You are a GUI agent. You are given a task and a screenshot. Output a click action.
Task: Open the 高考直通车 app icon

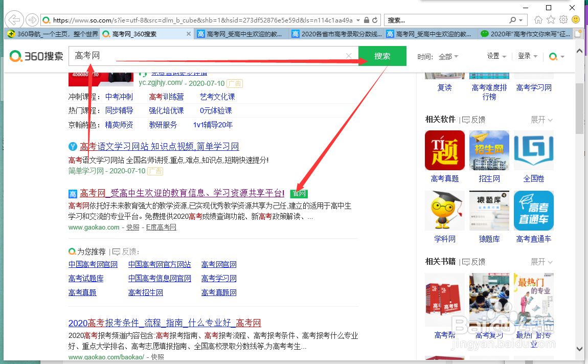[534, 211]
